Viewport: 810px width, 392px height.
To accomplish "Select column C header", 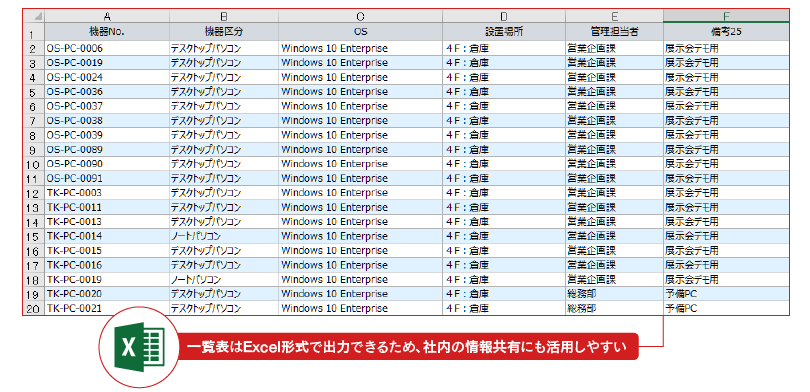I will 361,15.
